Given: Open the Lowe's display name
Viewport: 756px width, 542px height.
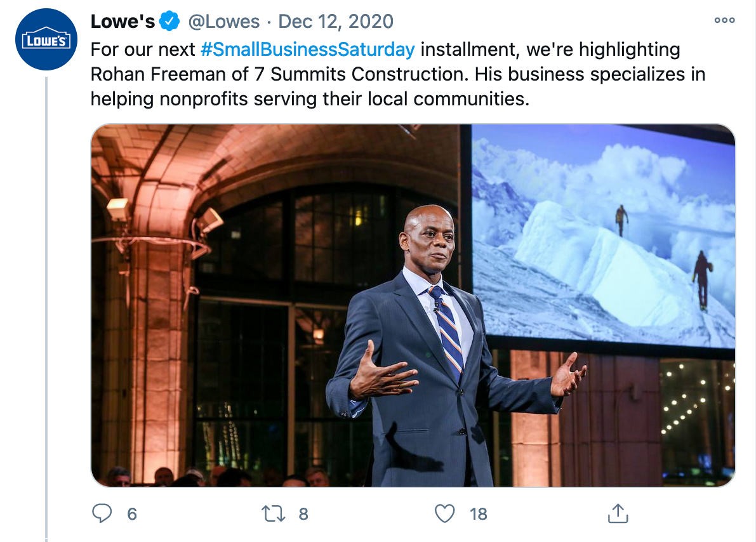Looking at the screenshot, I should click(x=123, y=21).
